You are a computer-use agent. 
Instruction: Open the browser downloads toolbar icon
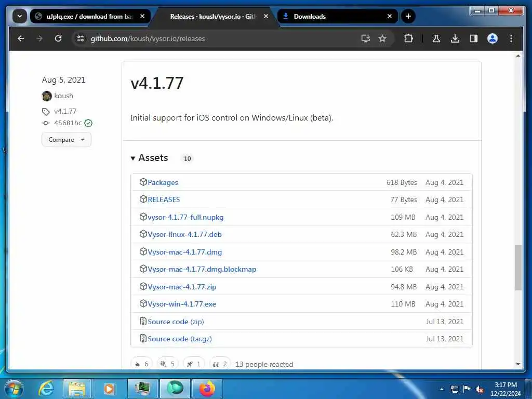[x=455, y=38]
